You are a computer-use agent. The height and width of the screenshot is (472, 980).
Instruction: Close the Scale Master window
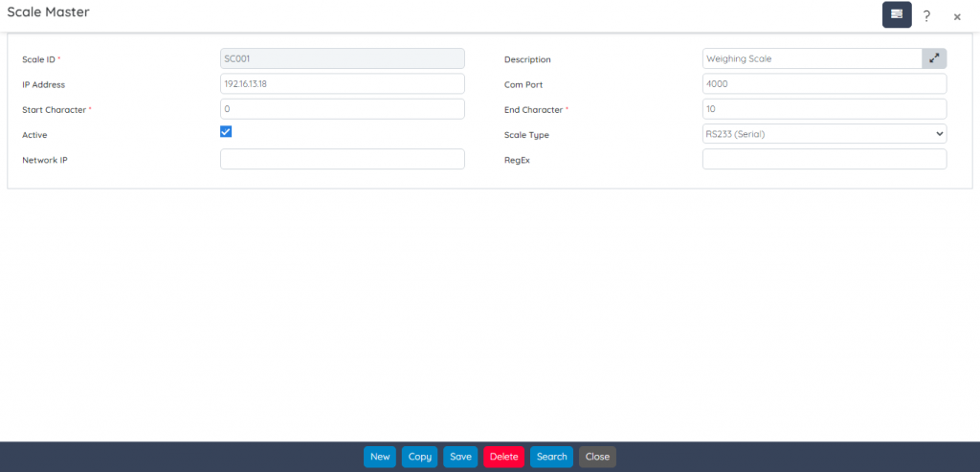956,16
